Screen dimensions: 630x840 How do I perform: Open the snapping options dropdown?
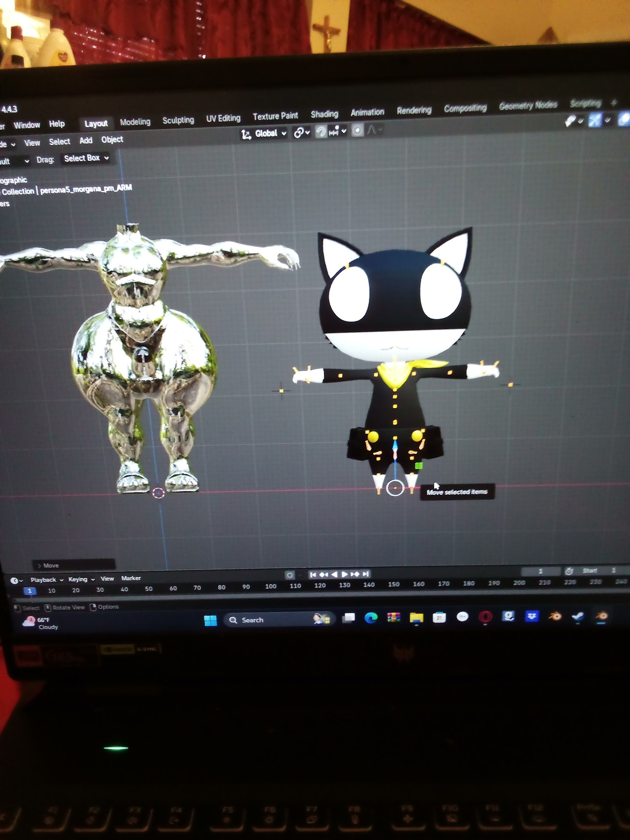pos(338,131)
